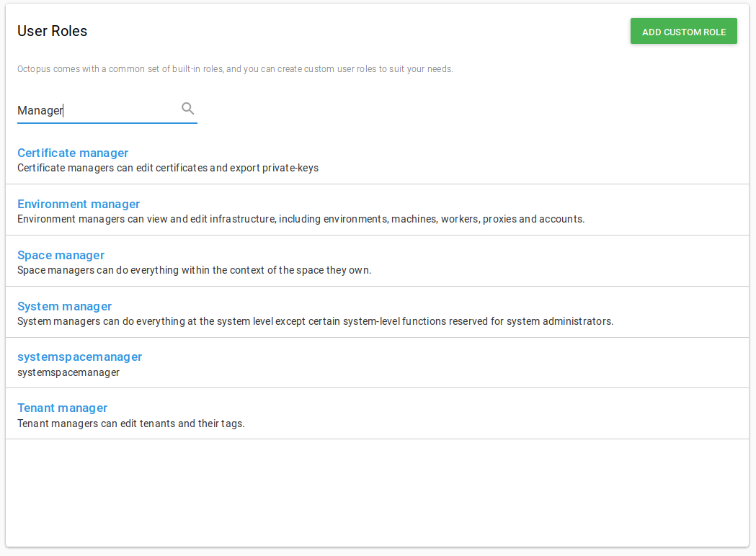Click text 'Tenant managers can edit tenants and their tags.'
The width and height of the screenshot is (756, 556).
[x=131, y=423]
